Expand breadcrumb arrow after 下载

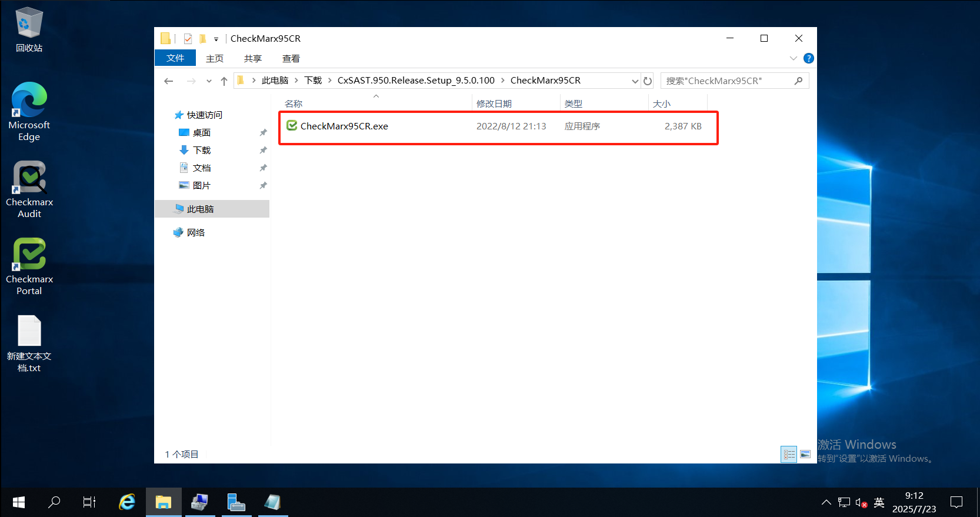pos(330,81)
